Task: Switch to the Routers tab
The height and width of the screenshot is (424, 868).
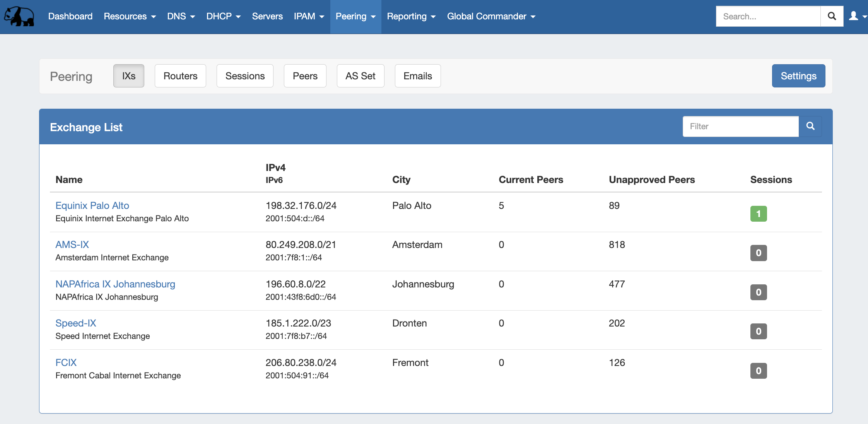Action: (180, 76)
